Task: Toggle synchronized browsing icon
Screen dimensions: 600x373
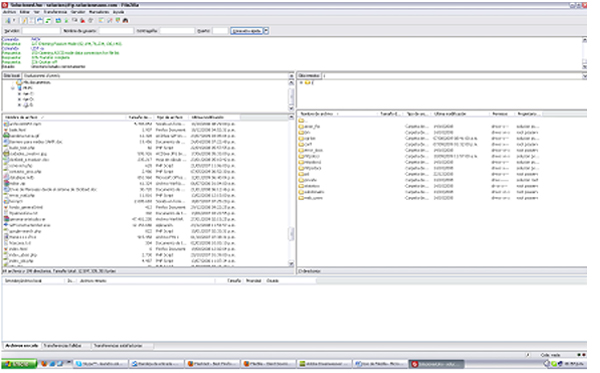Action: click(117, 20)
